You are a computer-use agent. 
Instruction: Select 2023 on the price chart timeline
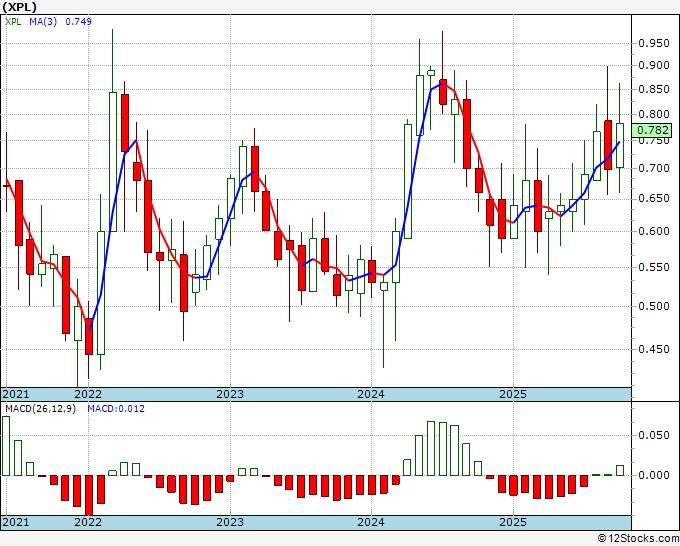tap(230, 394)
